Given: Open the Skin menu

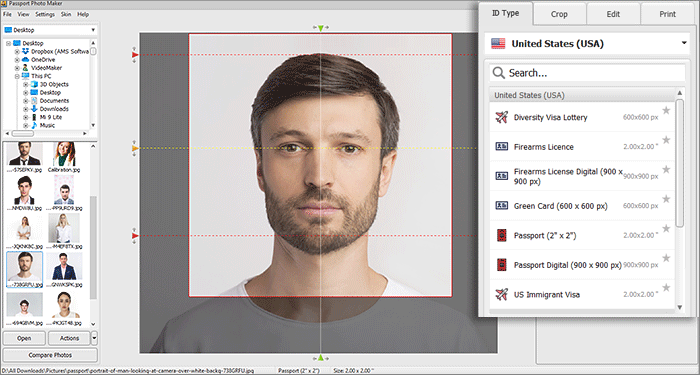Looking at the screenshot, I should tap(66, 14).
